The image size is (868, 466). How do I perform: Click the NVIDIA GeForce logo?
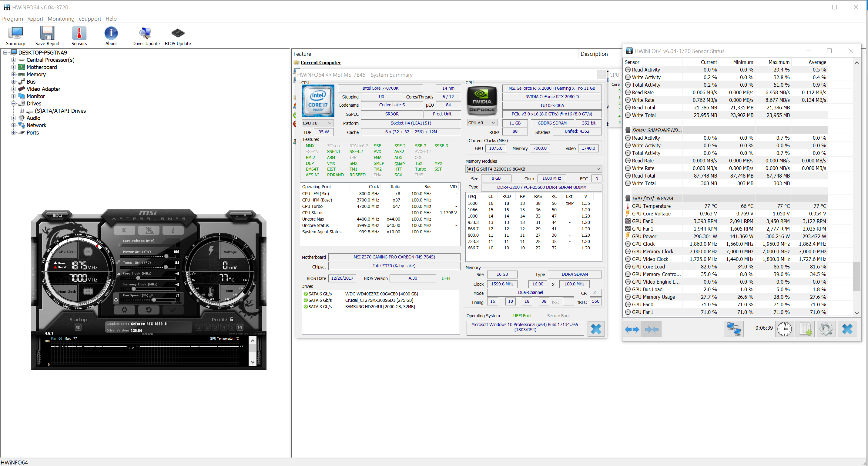point(482,101)
